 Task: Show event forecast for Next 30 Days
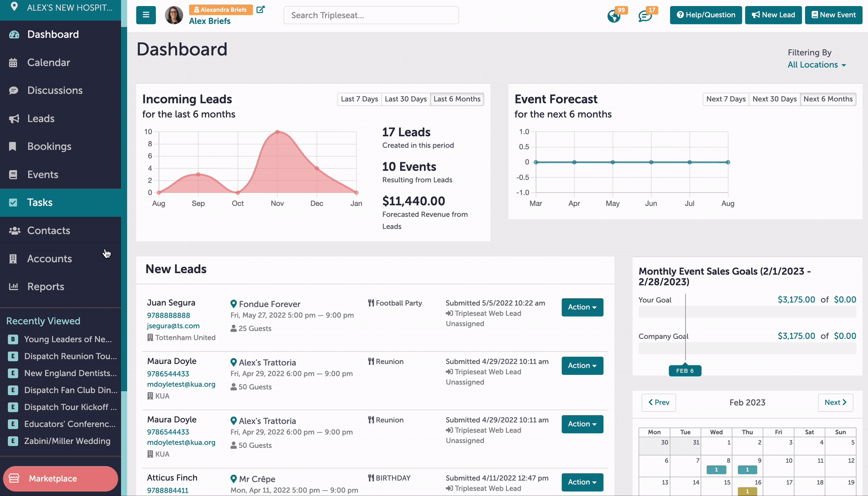click(774, 99)
